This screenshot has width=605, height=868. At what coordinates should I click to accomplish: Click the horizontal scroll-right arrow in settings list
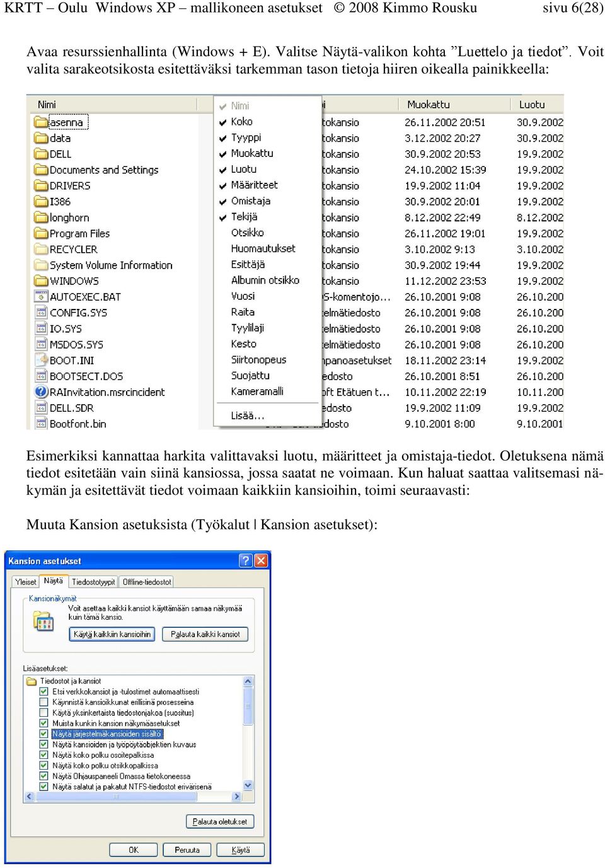click(237, 797)
